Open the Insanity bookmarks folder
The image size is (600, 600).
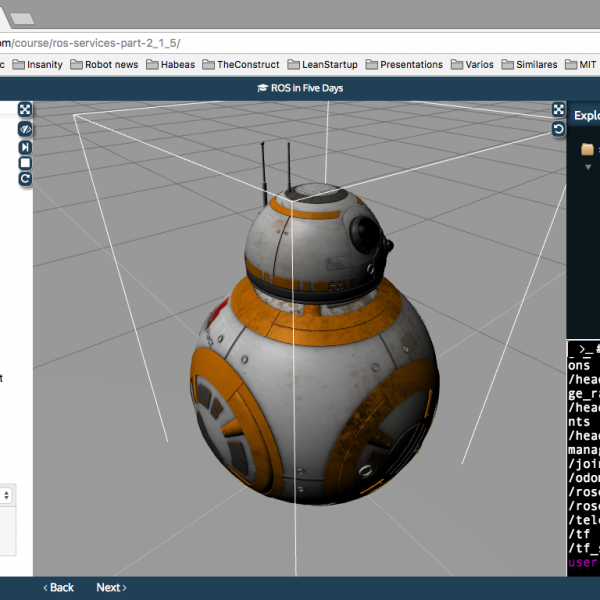pyautogui.click(x=38, y=65)
